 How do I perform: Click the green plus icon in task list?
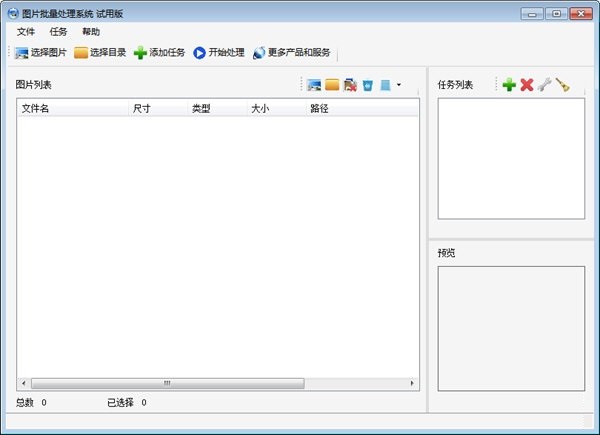click(509, 85)
